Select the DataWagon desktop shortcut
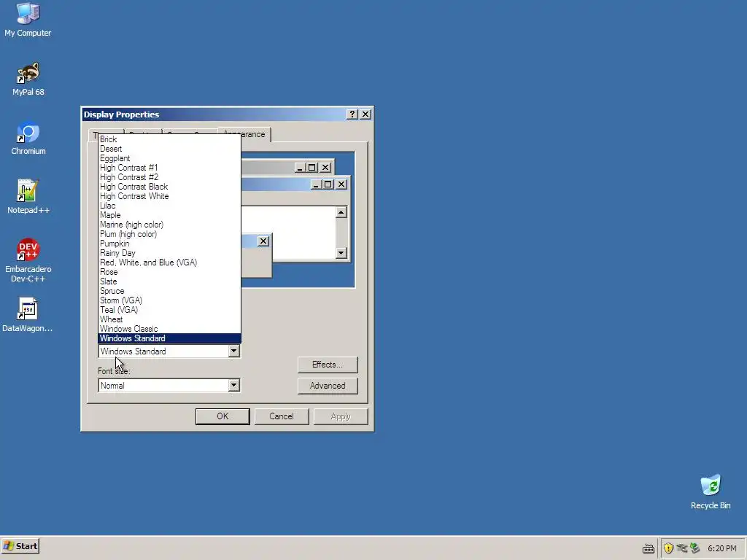The height and width of the screenshot is (560, 747). (x=28, y=315)
